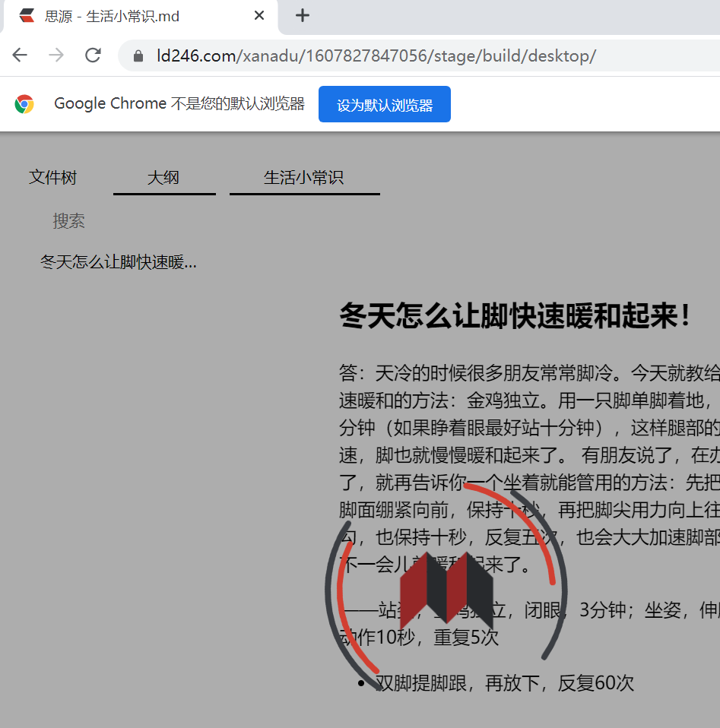The width and height of the screenshot is (720, 728).
Task: Open the 搜索 function
Action: (x=69, y=220)
